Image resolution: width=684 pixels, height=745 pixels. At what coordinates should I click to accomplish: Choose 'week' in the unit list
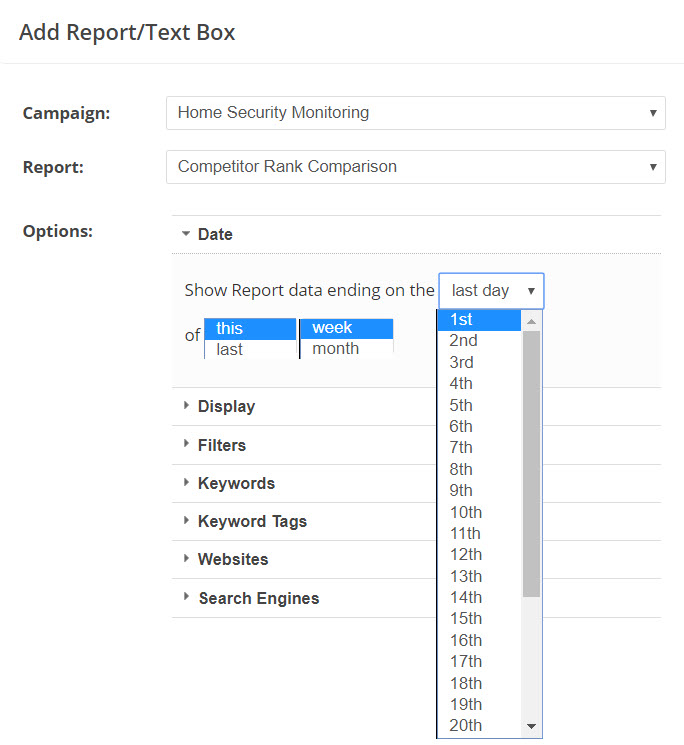(x=345, y=328)
